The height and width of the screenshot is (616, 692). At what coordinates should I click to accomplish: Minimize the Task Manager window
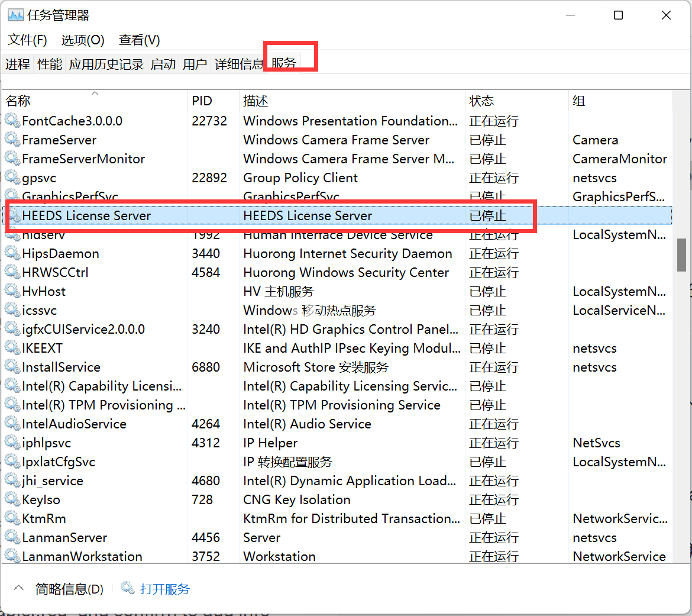pyautogui.click(x=570, y=15)
